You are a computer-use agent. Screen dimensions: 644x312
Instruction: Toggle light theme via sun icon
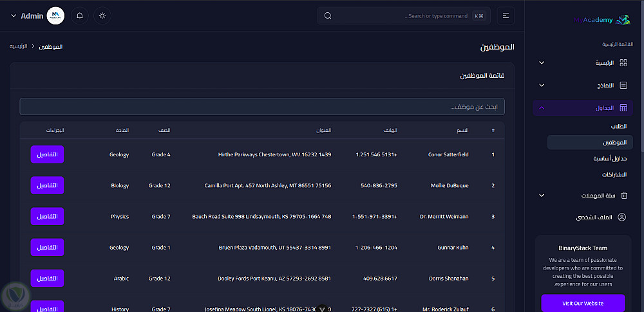coord(102,16)
